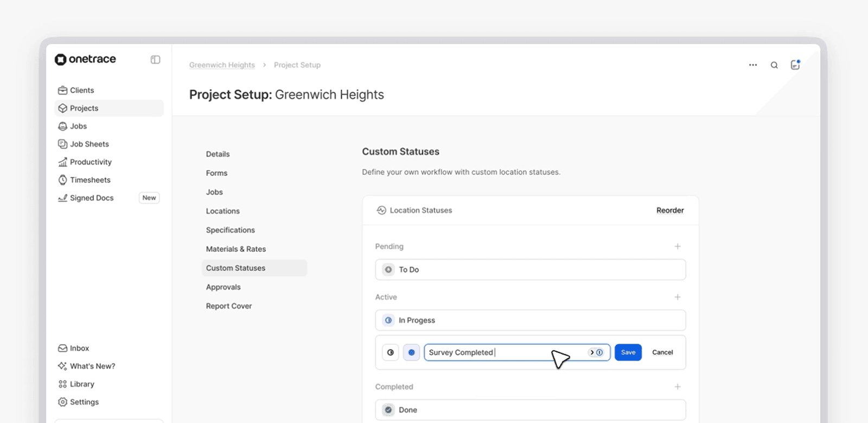Click the onetrace logo
Viewport: 868px width, 423px height.
pyautogui.click(x=85, y=59)
